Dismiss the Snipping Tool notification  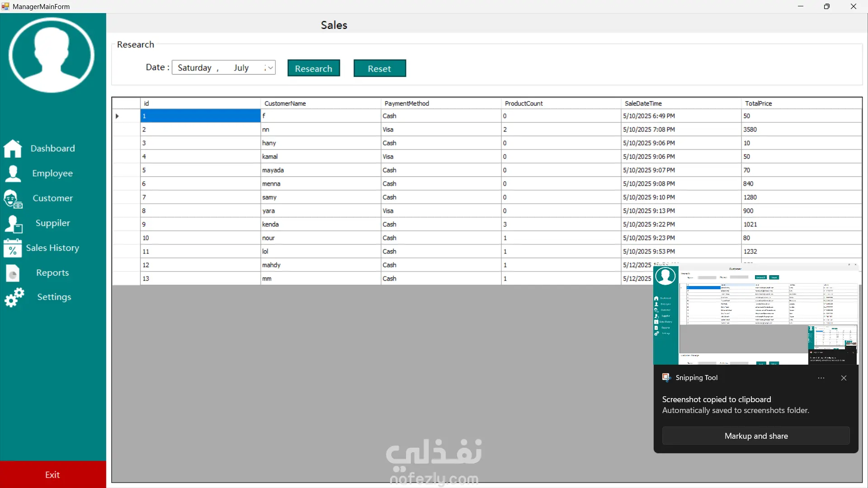844,378
